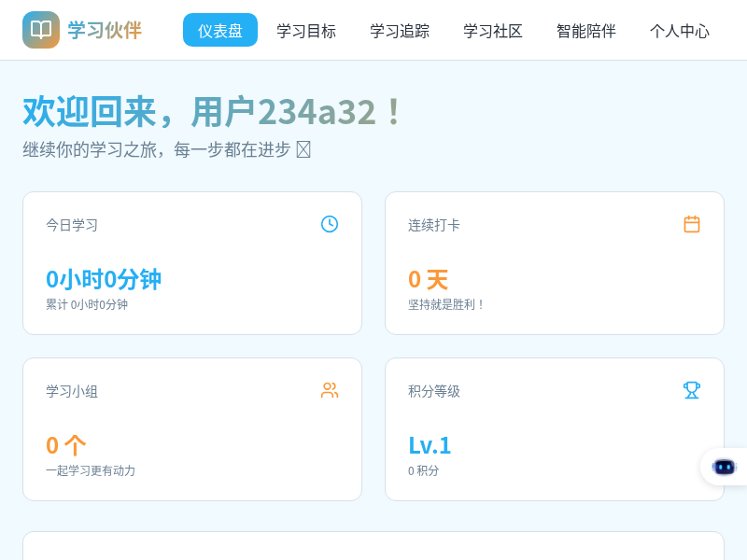Viewport: 747px width, 560px height.
Task: Go to the 学习社区 page
Action: [x=492, y=30]
